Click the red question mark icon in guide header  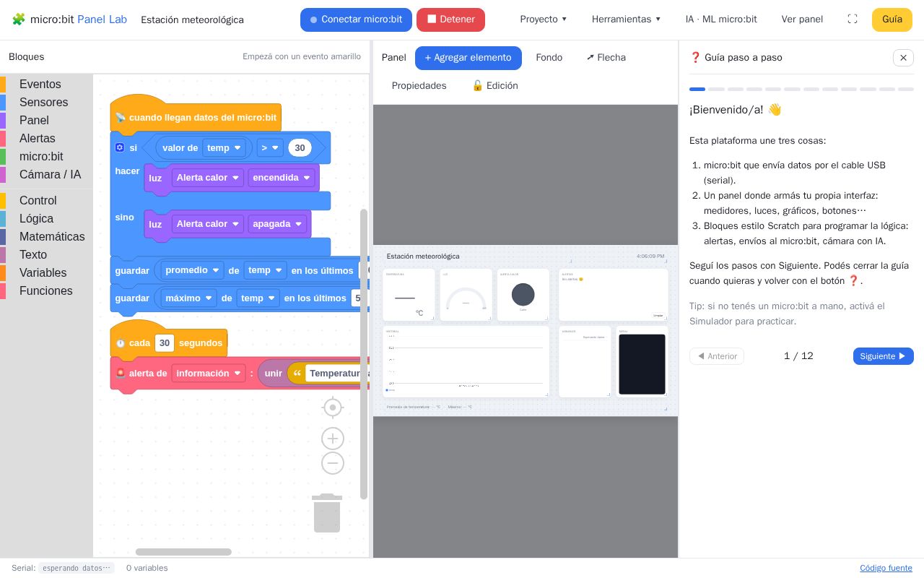(x=696, y=58)
